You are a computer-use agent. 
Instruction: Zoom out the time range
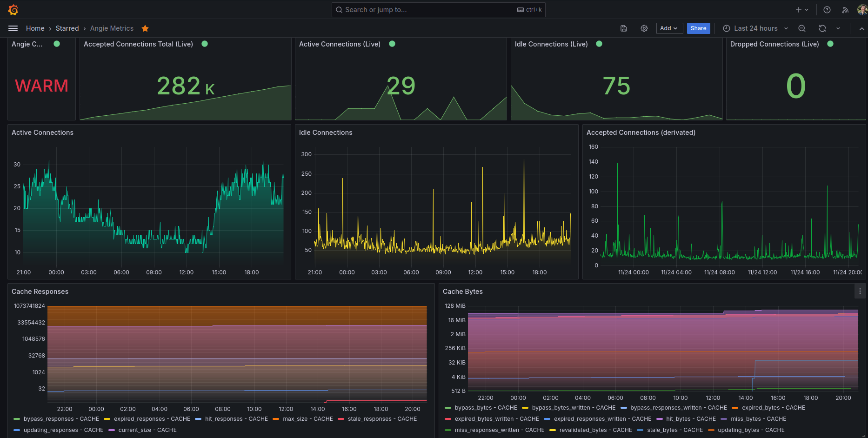(802, 28)
